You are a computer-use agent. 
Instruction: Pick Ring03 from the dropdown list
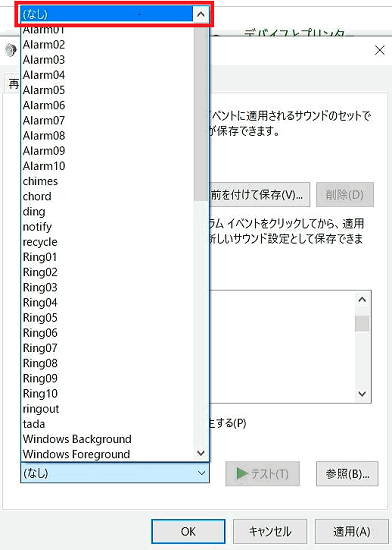(107, 287)
